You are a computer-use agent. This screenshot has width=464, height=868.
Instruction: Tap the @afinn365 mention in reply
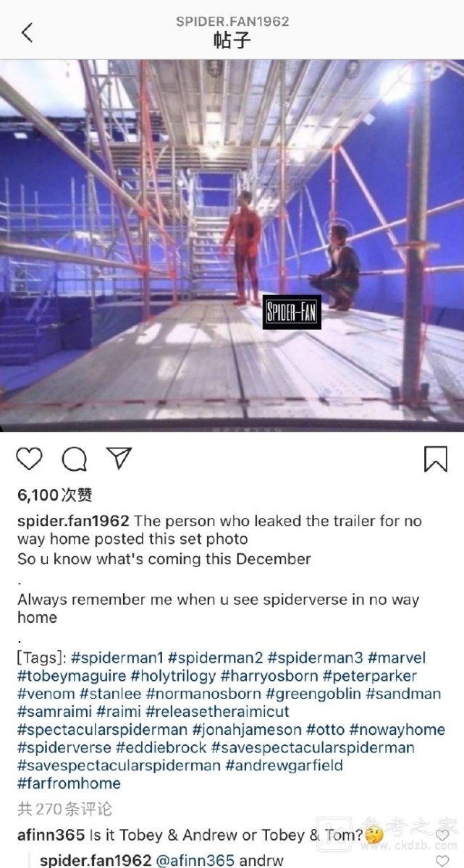tap(195, 860)
